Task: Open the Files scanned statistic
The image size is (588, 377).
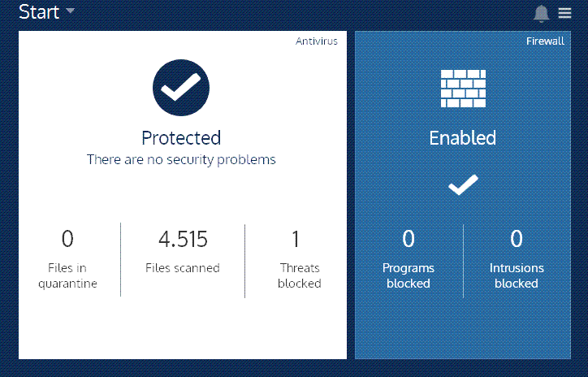Action: [x=183, y=251]
